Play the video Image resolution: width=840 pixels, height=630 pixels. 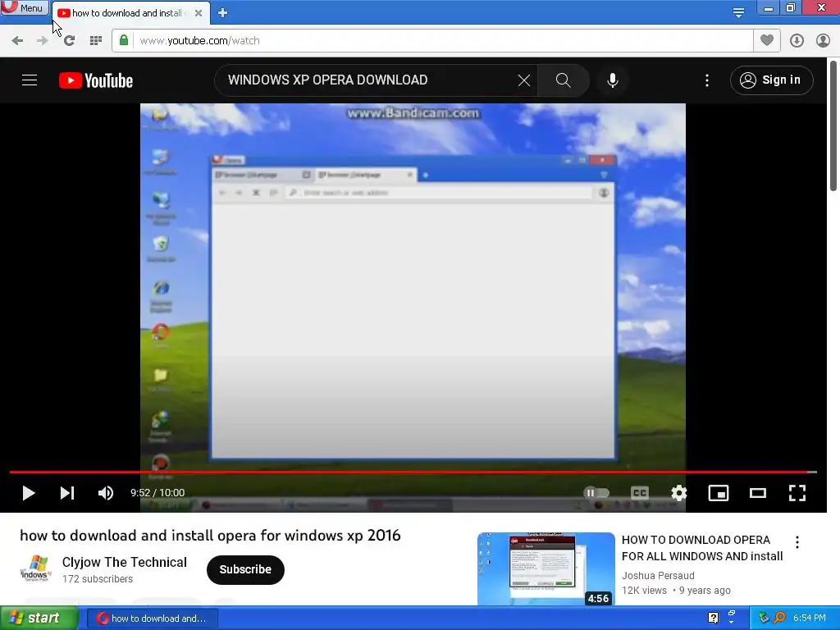[29, 493]
